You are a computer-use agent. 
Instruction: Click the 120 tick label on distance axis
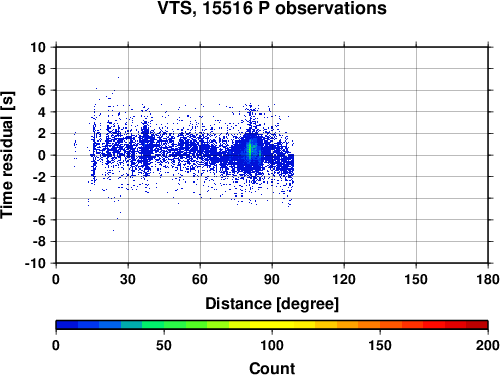click(344, 279)
